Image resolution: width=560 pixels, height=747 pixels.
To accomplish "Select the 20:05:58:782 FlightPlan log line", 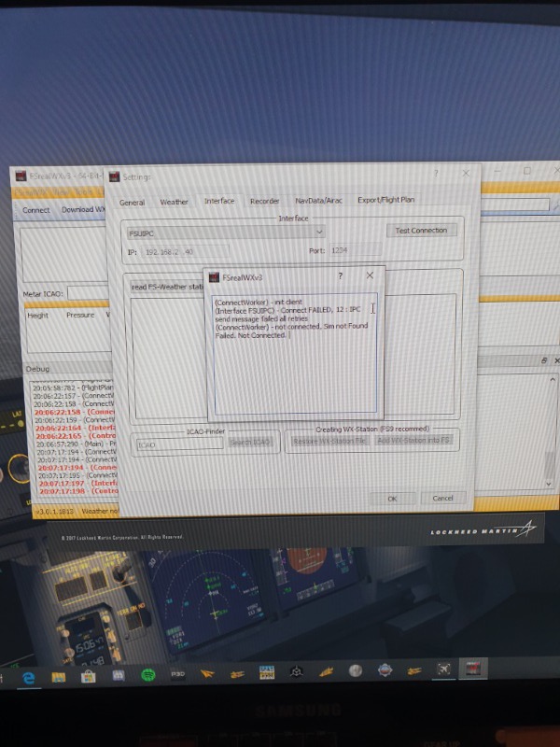I will click(x=74, y=388).
